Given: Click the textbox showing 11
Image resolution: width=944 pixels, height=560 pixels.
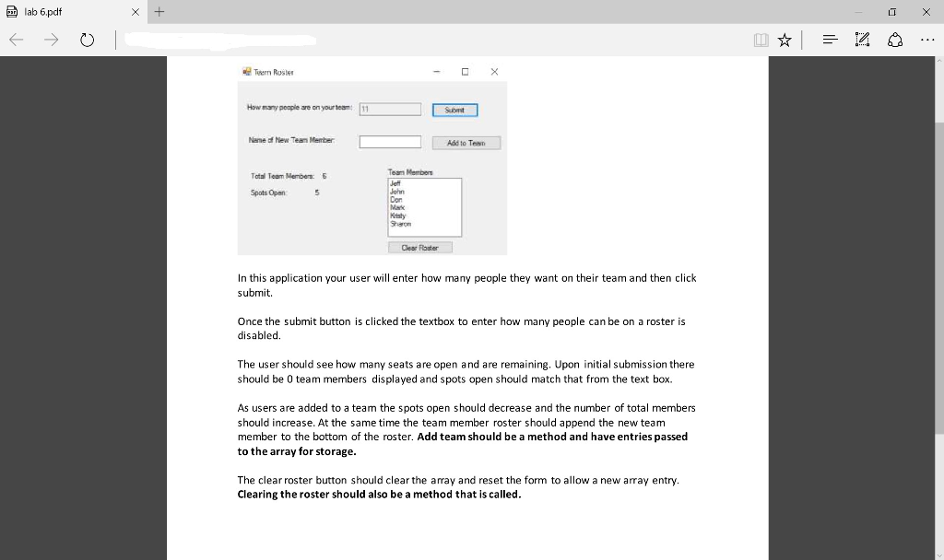Looking at the screenshot, I should coord(389,109).
